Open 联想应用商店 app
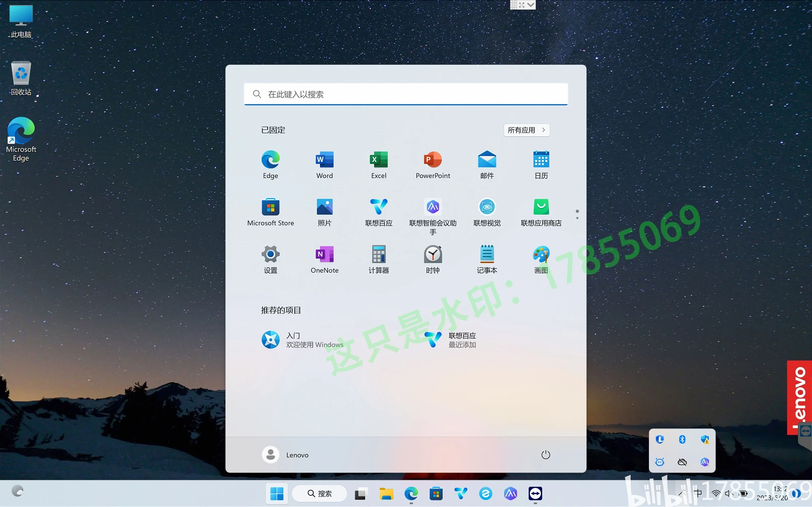The height and width of the screenshot is (507, 812). [x=541, y=212]
